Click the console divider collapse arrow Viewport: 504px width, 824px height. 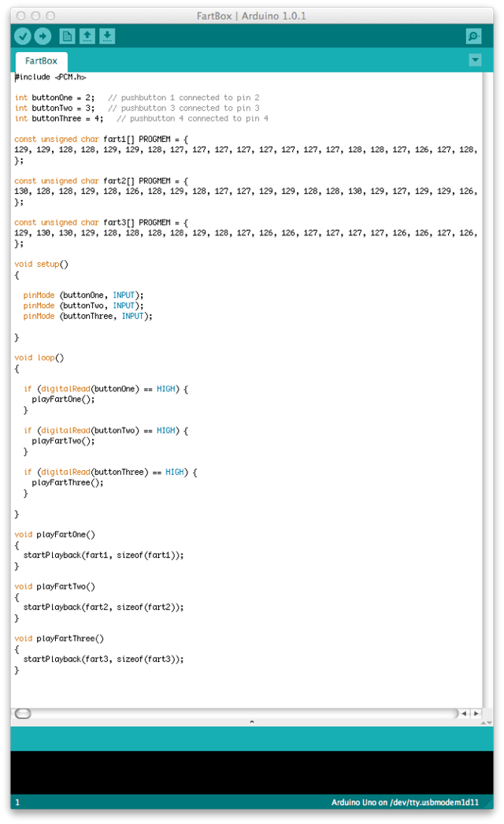(x=252, y=722)
